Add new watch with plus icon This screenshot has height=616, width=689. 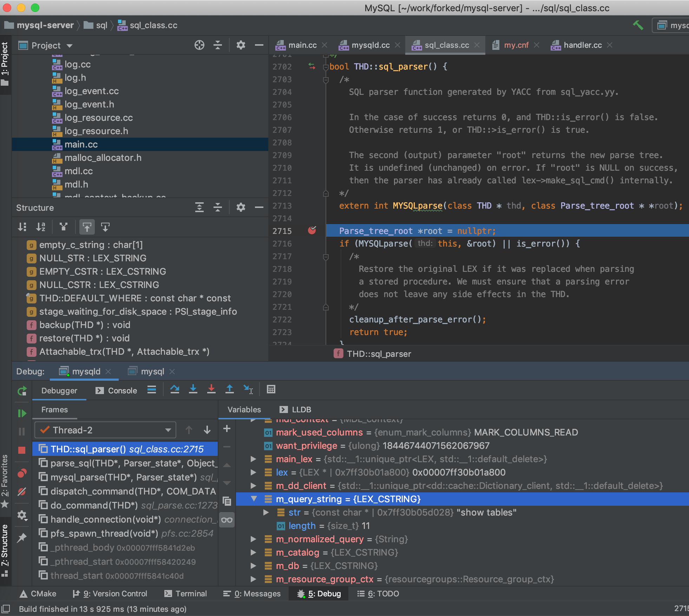point(227,428)
